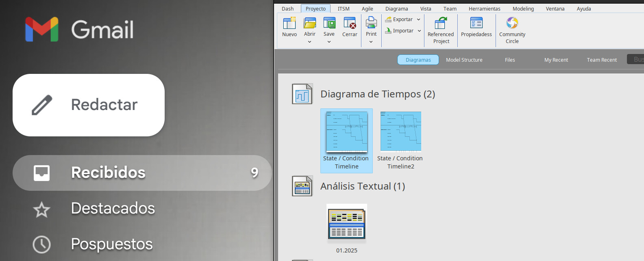Open the ITSM ribbon tab
The width and height of the screenshot is (644, 261).
pos(344,9)
